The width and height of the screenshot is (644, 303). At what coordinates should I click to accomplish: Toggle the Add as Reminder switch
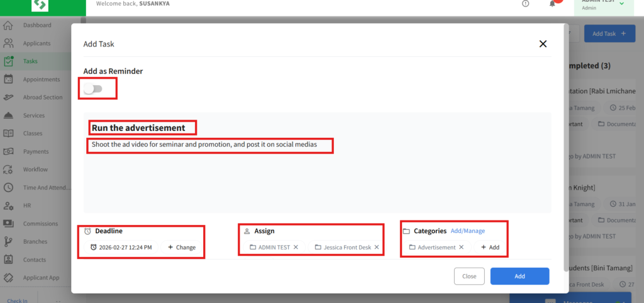[x=93, y=89]
